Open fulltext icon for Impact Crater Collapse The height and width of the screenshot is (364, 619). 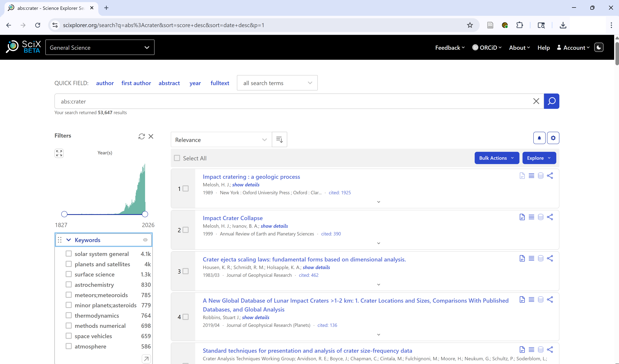522,217
